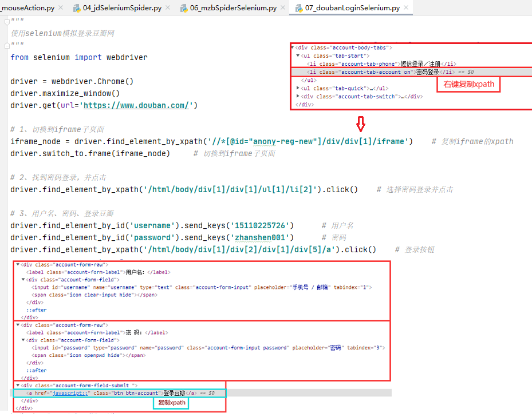Click the comment '# 2、找到密码登录，并点击'
The width and height of the screenshot is (532, 417).
[x=58, y=178]
